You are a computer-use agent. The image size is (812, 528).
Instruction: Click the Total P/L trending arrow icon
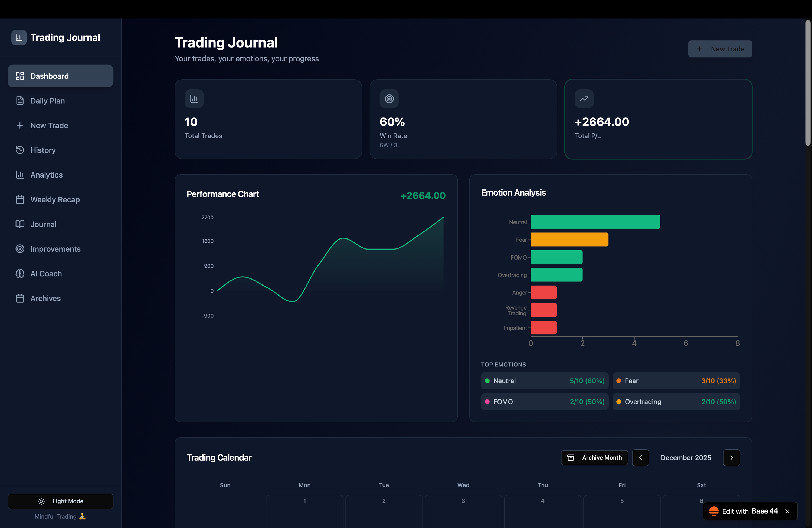(584, 99)
